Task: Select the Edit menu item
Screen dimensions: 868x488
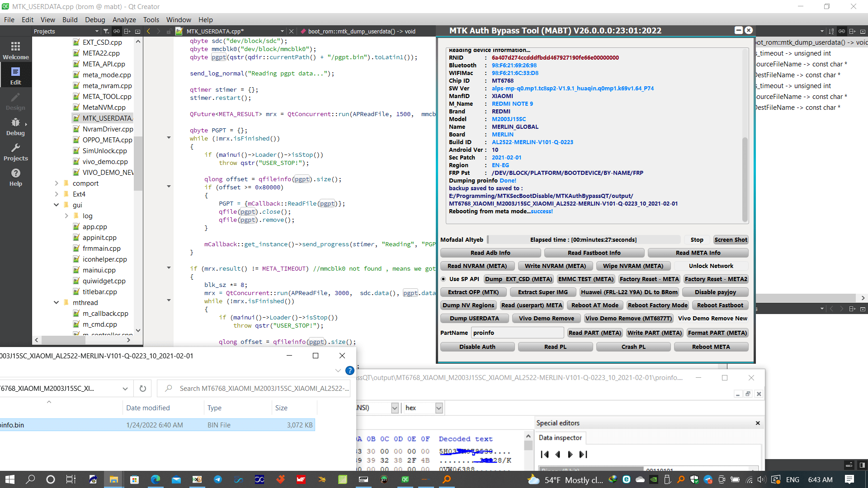Action: click(x=28, y=20)
